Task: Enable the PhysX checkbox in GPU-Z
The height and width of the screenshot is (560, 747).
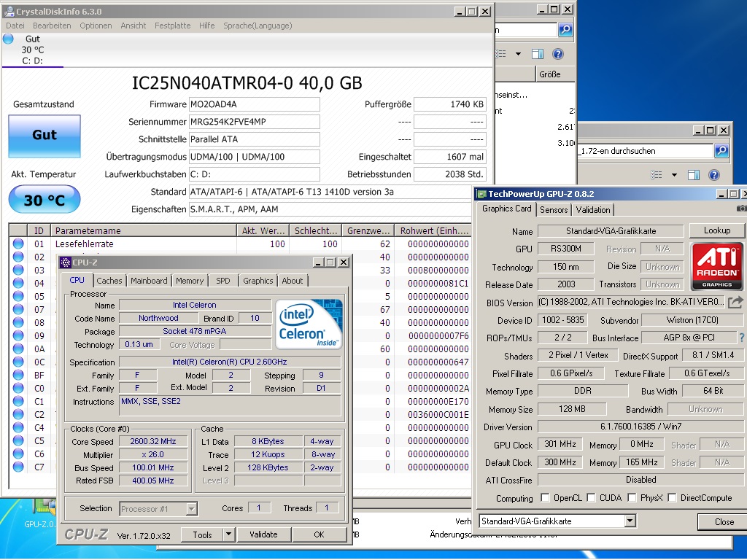Action: (x=632, y=497)
